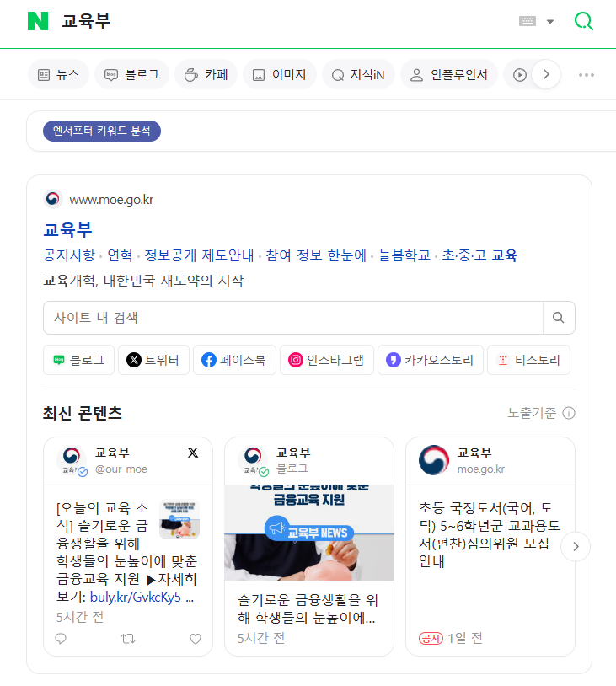Click 엔서포터 키워드 분석 button

(x=102, y=131)
